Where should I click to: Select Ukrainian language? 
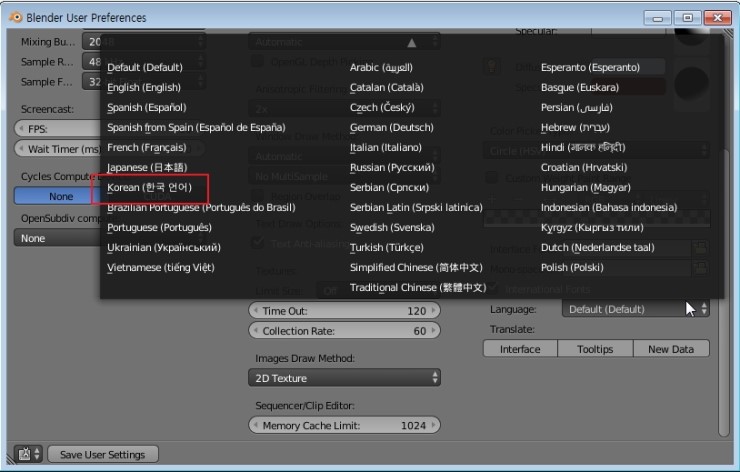click(x=164, y=247)
